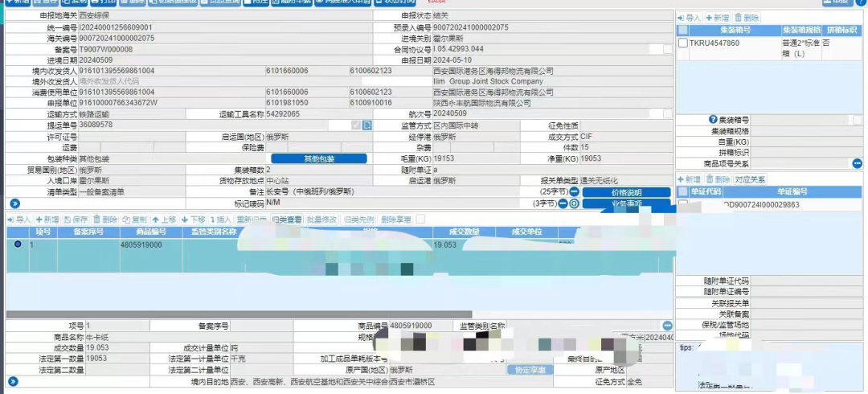868x394 pixels.
Task: Click the 成交方式 field showing CIF
Action: coord(626,137)
